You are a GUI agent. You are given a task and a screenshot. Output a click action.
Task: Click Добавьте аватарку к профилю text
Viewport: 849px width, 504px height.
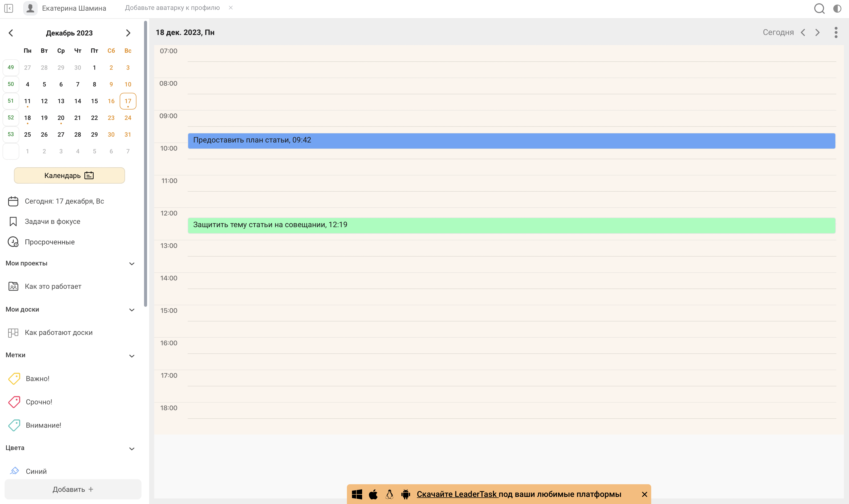(172, 7)
